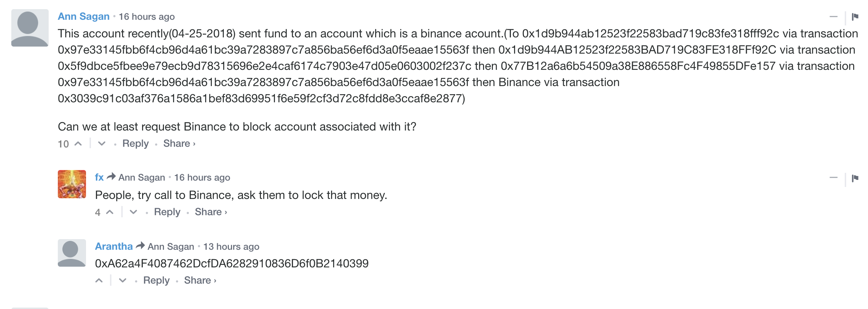Downvote Arantha's address comment
Image resolution: width=868 pixels, height=309 pixels.
pos(123,280)
